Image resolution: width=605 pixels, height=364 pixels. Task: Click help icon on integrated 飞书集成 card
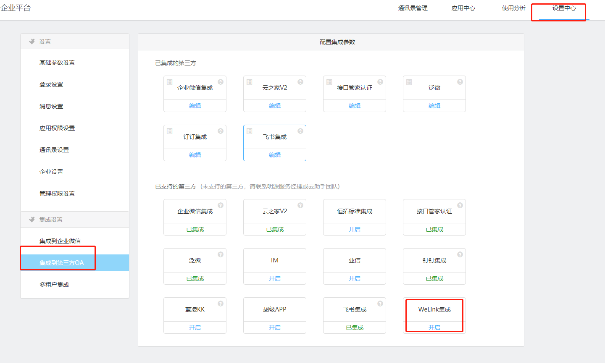(300, 131)
